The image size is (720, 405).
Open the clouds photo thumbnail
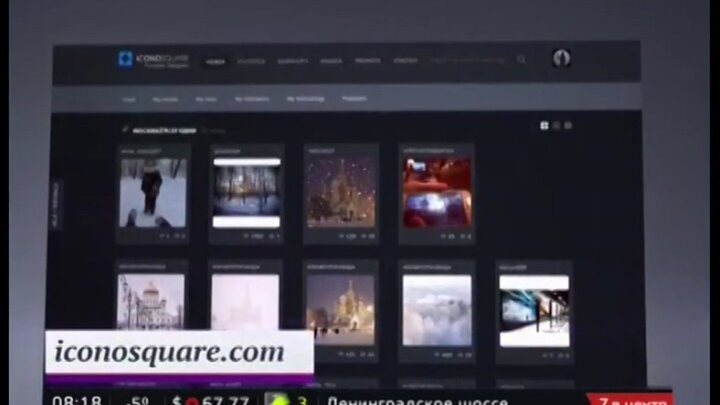(x=437, y=310)
